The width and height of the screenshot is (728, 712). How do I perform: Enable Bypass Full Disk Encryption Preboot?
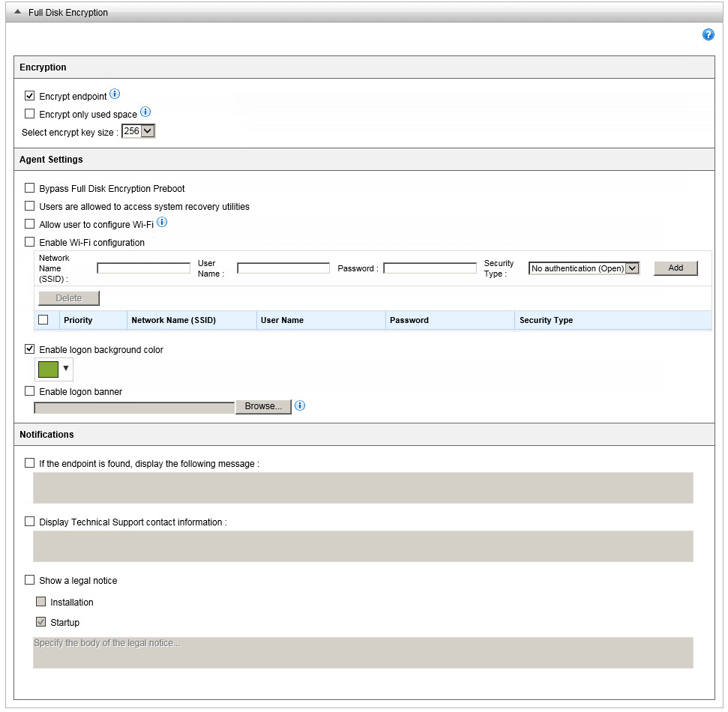[x=30, y=188]
